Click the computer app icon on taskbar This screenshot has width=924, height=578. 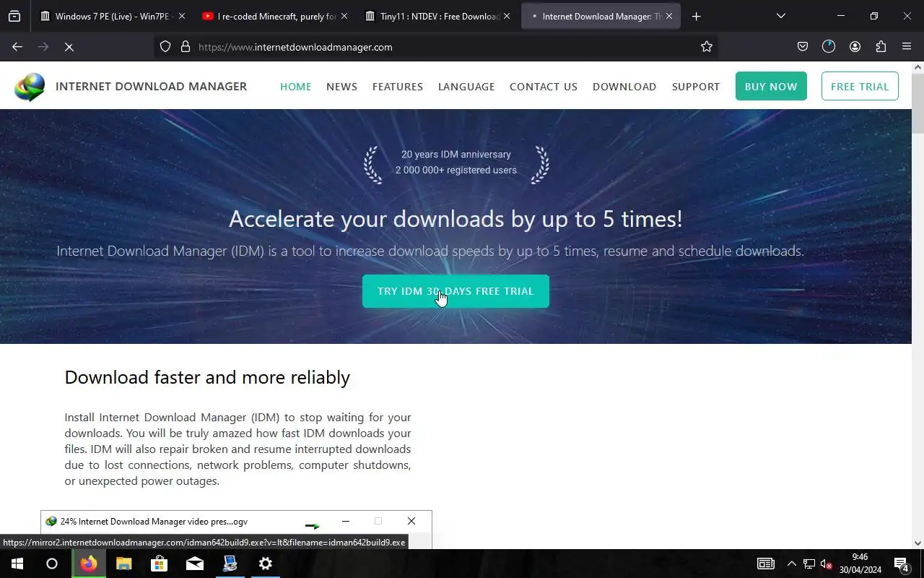click(230, 564)
